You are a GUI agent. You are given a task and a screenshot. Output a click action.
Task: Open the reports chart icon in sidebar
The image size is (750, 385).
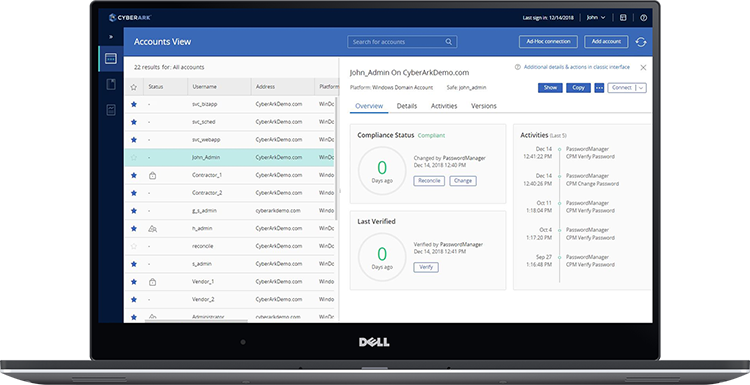(111, 110)
